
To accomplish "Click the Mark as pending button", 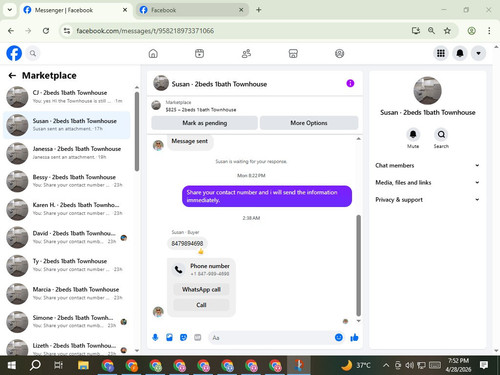I will click(204, 123).
